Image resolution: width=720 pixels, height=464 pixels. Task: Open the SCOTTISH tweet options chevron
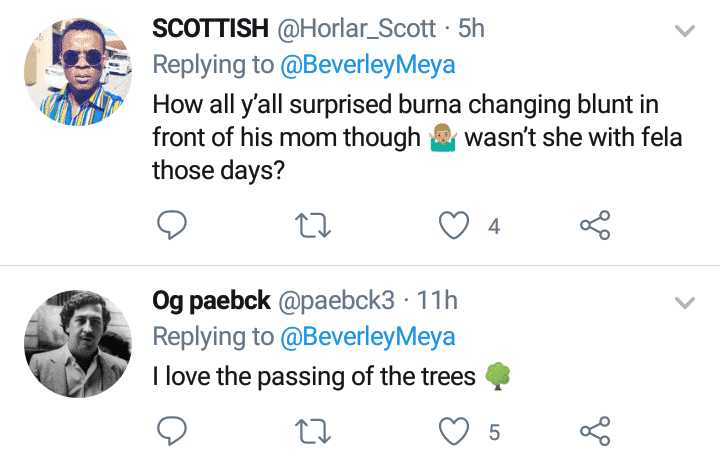coord(685,31)
